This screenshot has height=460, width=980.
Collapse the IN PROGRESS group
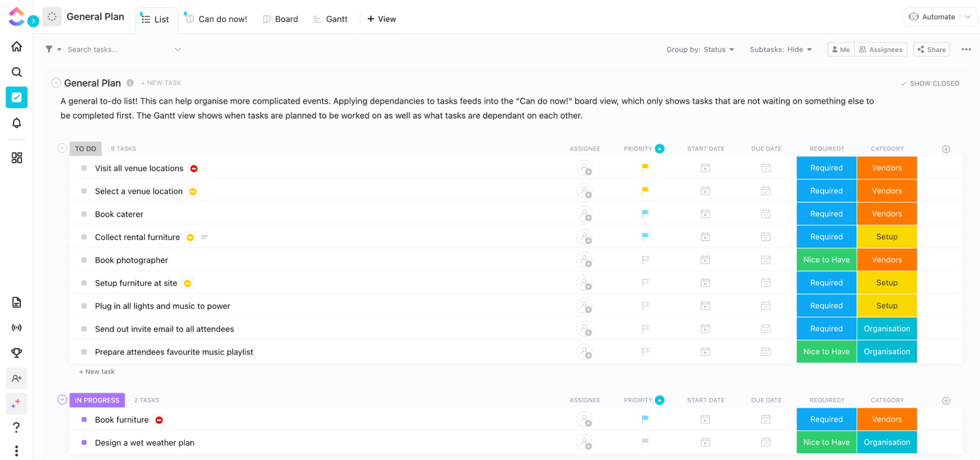(62, 400)
